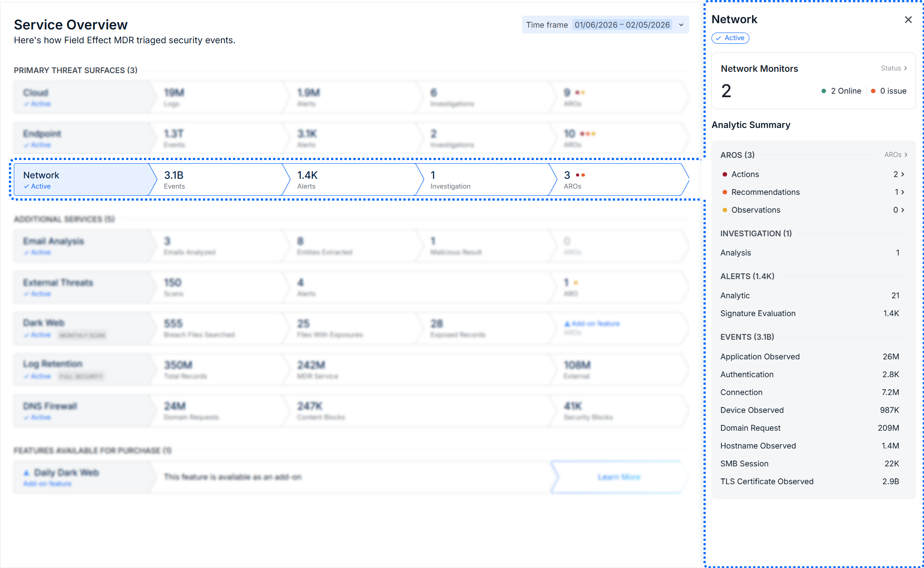Click the red Actions dot icon

coord(725,174)
